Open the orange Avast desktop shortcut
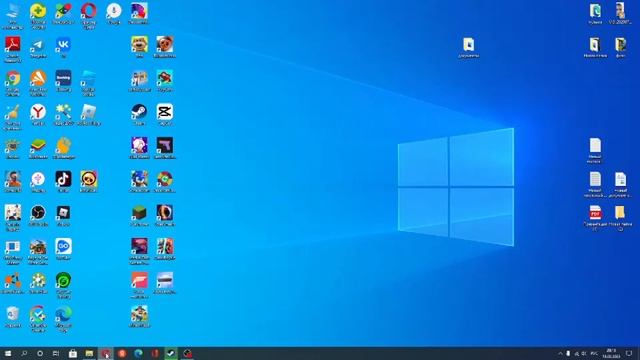This screenshot has width=640, height=360. click(x=38, y=83)
